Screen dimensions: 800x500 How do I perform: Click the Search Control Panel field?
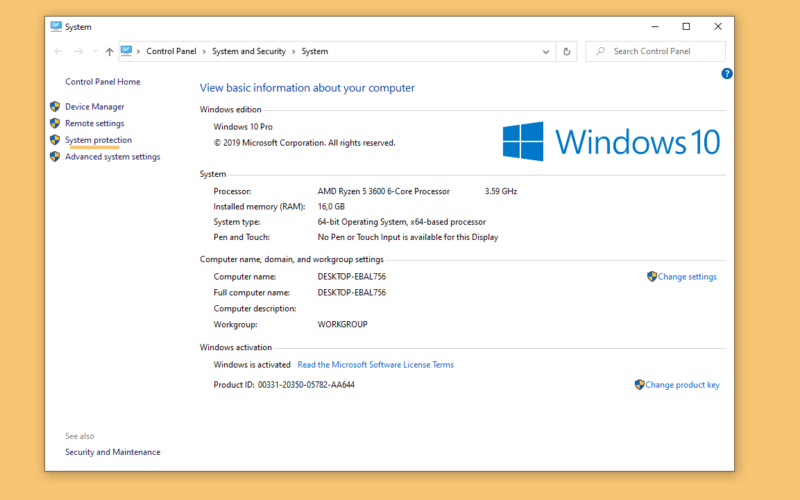tap(656, 52)
